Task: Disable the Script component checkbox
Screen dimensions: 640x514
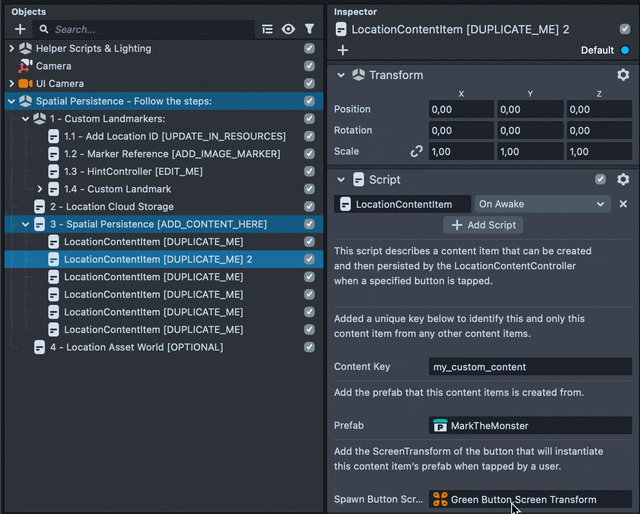Action: [x=600, y=180]
